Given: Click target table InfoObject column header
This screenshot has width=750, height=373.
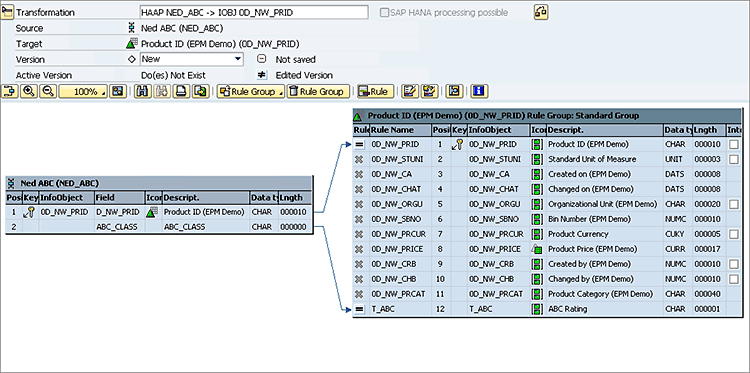Looking at the screenshot, I should [x=498, y=130].
